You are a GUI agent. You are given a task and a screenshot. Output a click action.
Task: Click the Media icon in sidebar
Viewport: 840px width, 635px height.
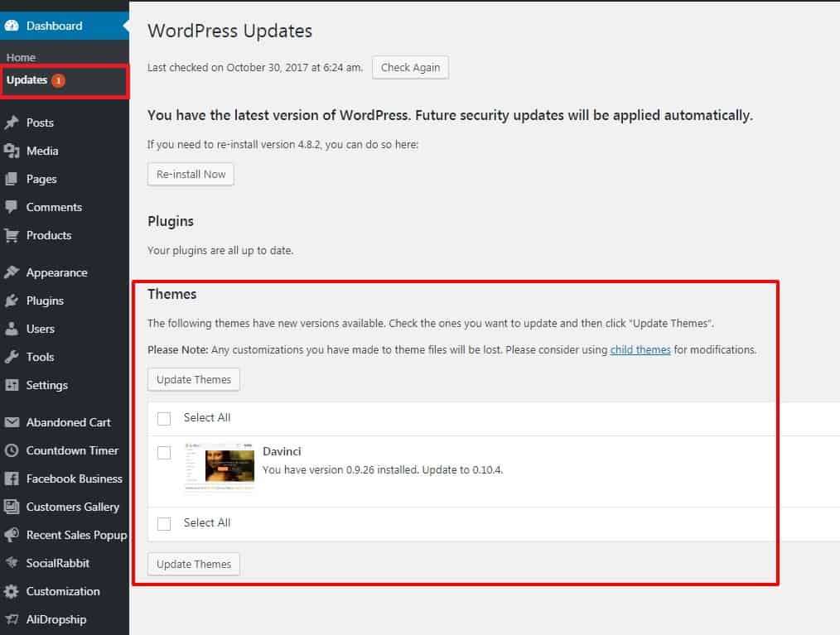click(12, 151)
